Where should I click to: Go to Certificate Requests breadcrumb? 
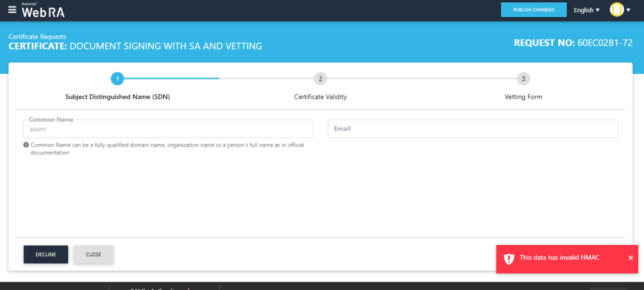[x=37, y=36]
